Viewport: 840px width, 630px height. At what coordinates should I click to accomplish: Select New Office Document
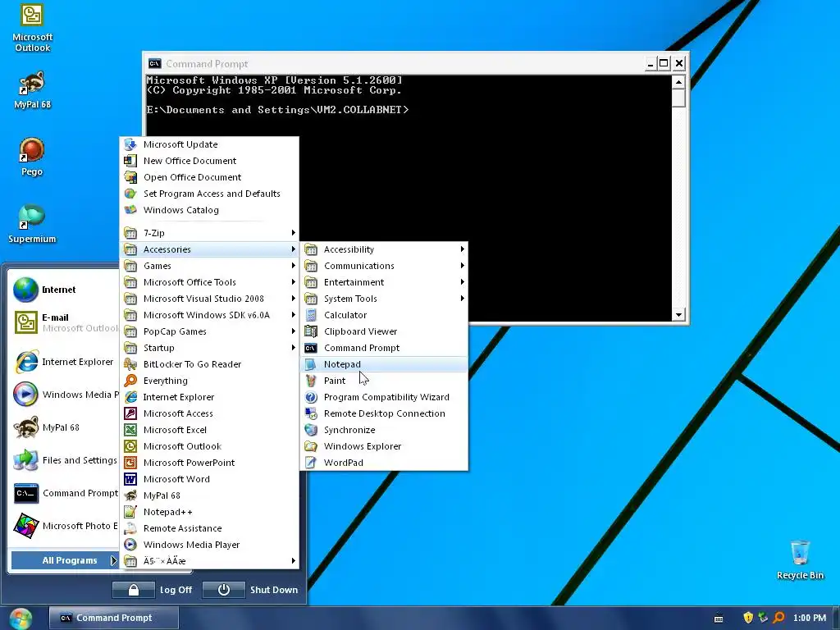point(209,161)
